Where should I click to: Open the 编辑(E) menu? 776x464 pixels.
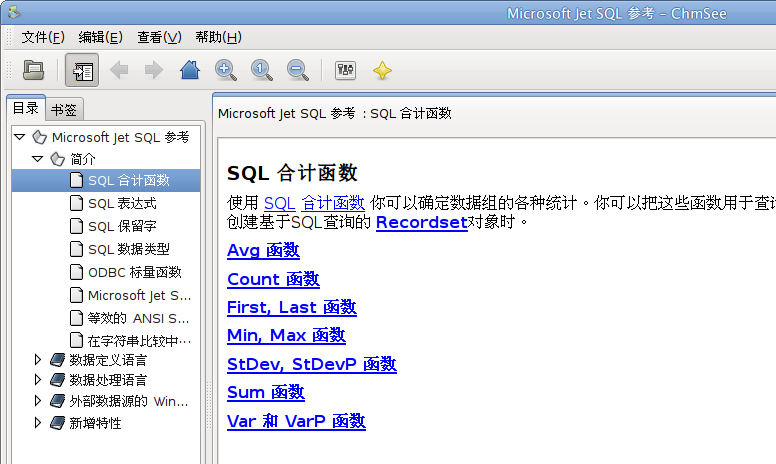pos(100,38)
